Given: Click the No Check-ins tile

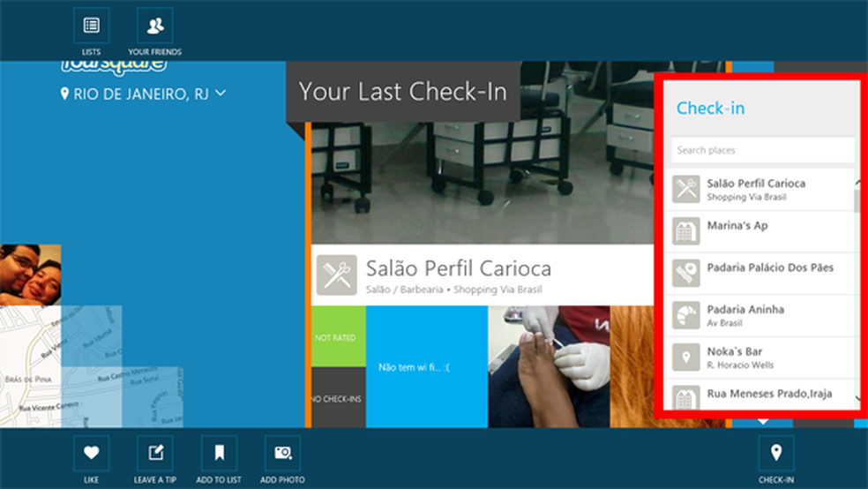Looking at the screenshot, I should coord(338,397).
